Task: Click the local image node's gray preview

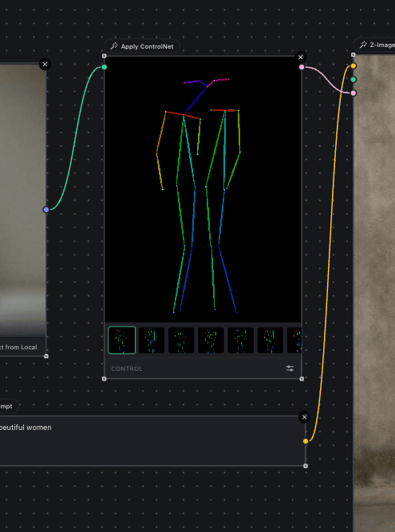Action: pos(22,201)
